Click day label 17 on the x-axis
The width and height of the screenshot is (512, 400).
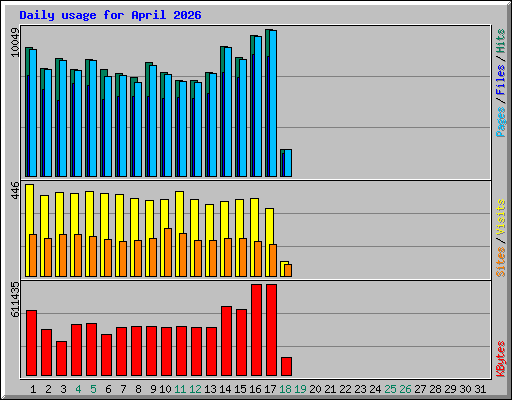click(x=270, y=389)
